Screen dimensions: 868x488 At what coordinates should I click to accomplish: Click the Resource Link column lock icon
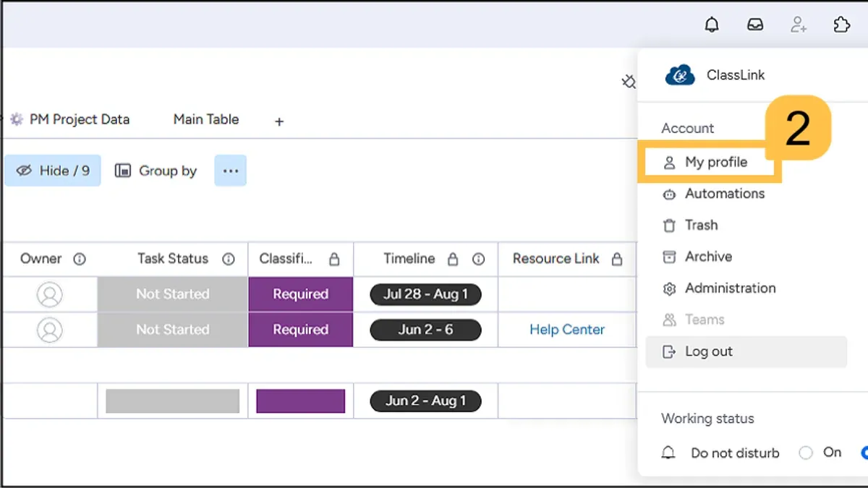coord(617,259)
